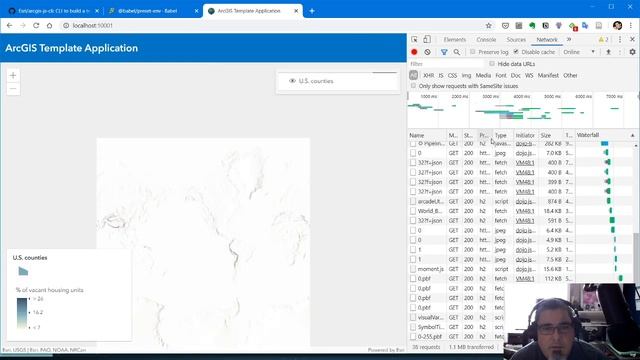Viewport: 640px width, 360px height.
Task: Select the Network tab
Action: [547, 40]
